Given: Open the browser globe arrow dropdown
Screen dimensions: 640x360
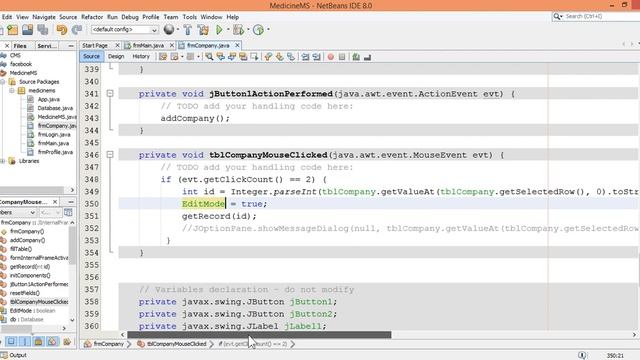Looking at the screenshot, I should coord(178,29).
